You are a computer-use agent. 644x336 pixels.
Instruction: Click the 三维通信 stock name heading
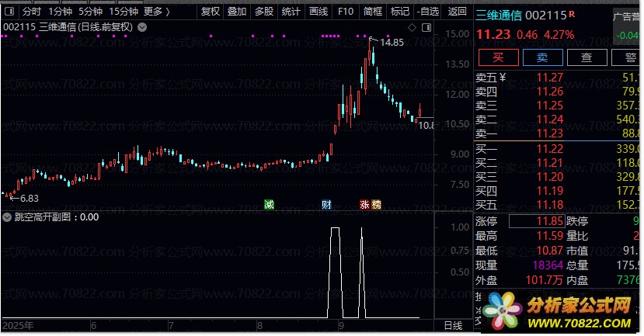coord(499,16)
